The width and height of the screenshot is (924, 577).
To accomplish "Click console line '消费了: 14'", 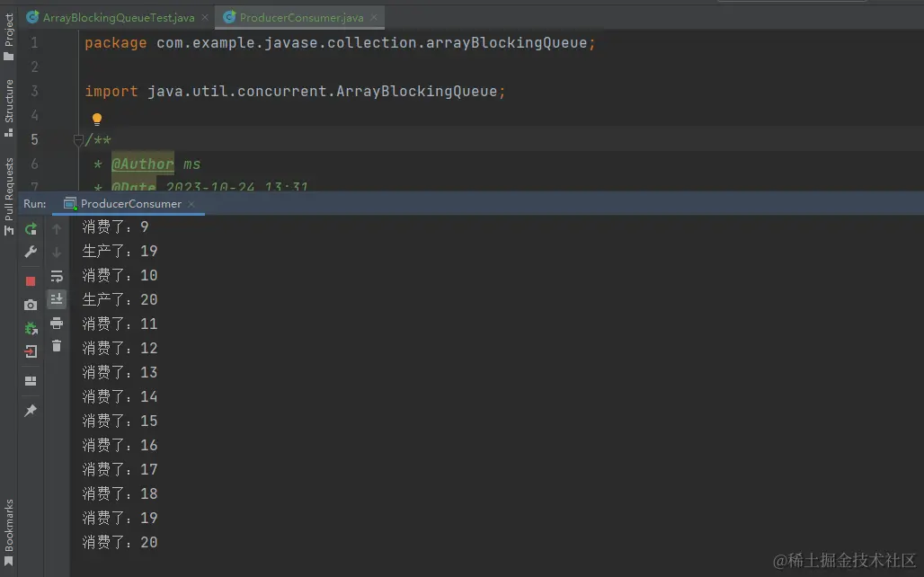I will [x=120, y=396].
